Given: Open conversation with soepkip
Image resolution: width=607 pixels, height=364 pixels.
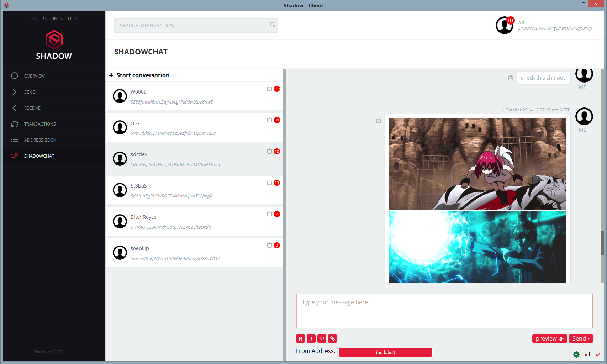Looking at the screenshot, I should tap(194, 253).
